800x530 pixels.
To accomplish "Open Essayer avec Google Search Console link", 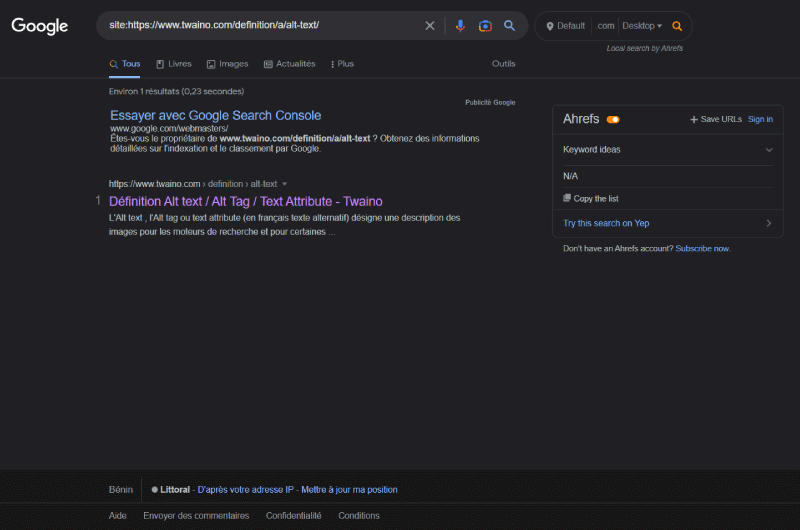I will coord(215,115).
